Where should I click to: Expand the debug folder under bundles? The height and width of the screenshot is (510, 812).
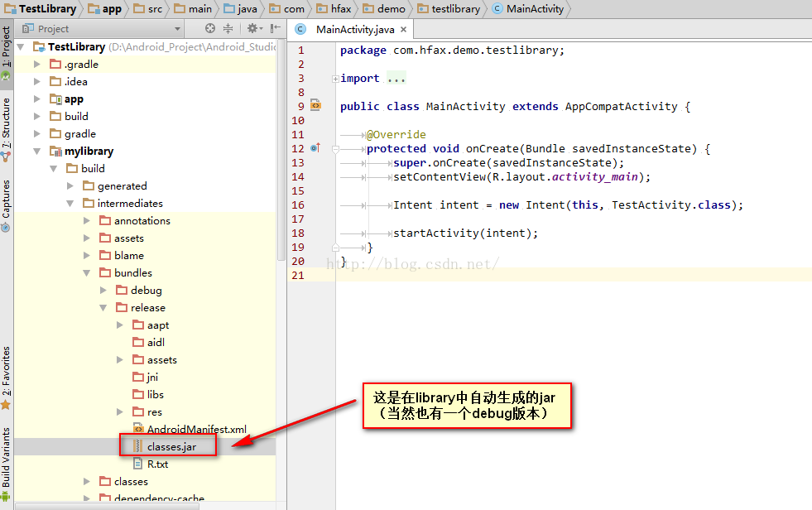103,291
